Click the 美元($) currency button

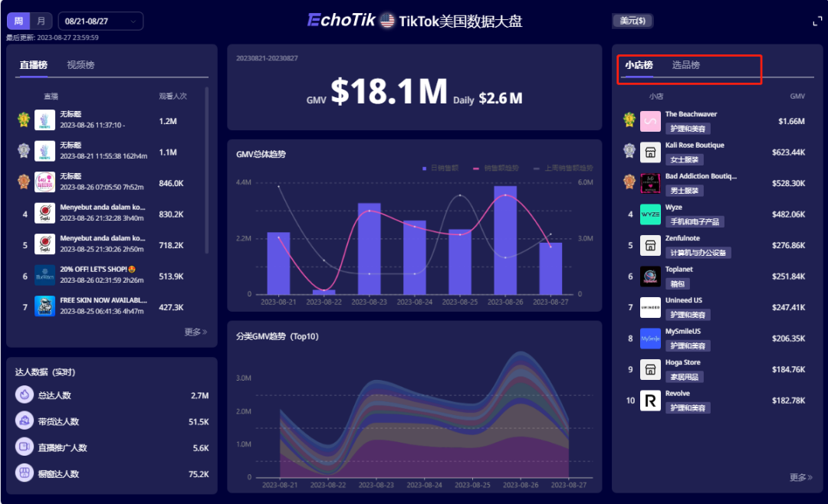(x=632, y=21)
